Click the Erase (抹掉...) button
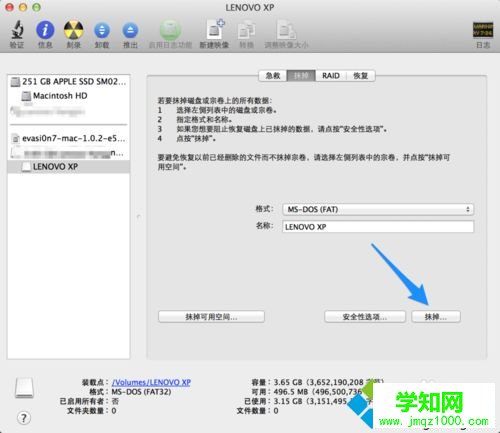 coord(436,317)
